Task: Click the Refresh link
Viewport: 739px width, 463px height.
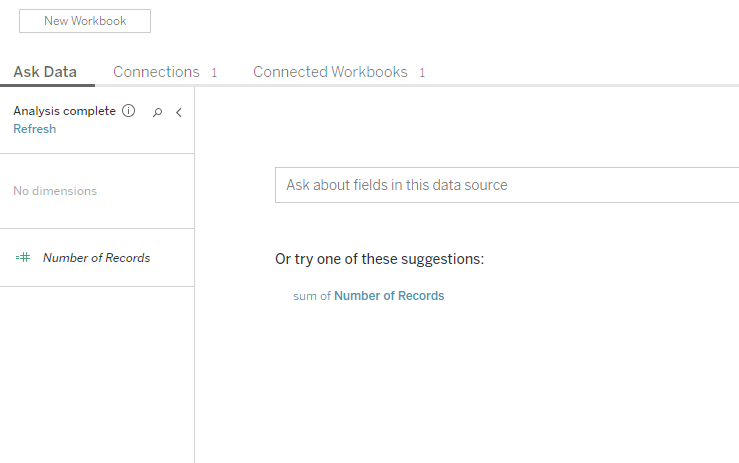Action: [x=34, y=129]
